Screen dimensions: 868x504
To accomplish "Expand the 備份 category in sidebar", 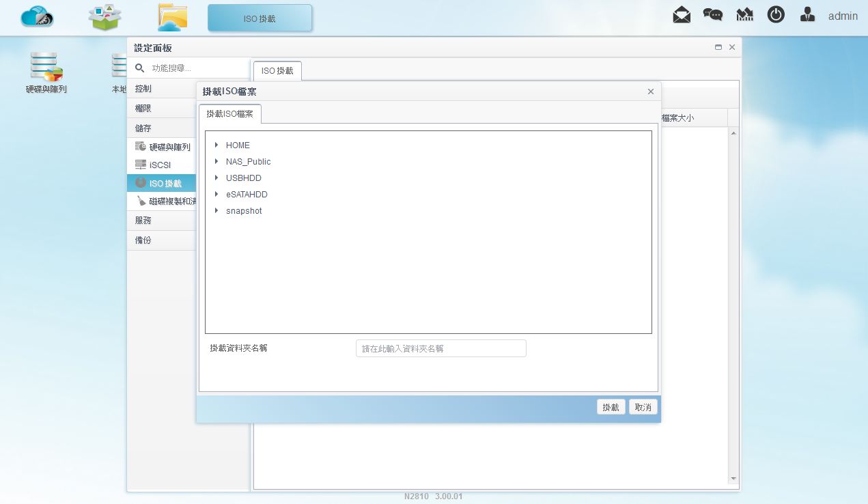I will [x=162, y=240].
